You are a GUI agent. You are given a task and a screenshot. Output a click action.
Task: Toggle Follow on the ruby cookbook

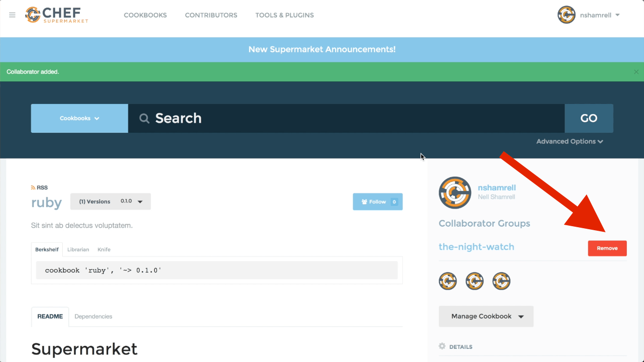378,202
